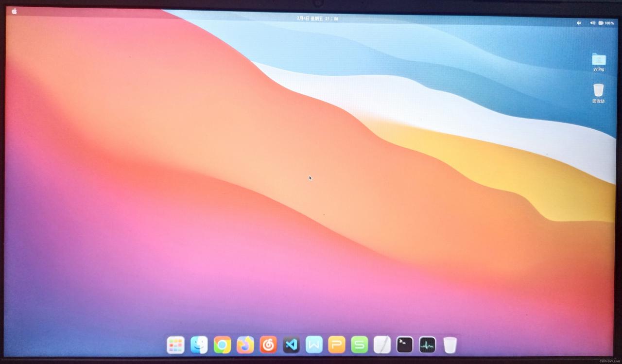Launch Firefox from the dock

point(245,345)
